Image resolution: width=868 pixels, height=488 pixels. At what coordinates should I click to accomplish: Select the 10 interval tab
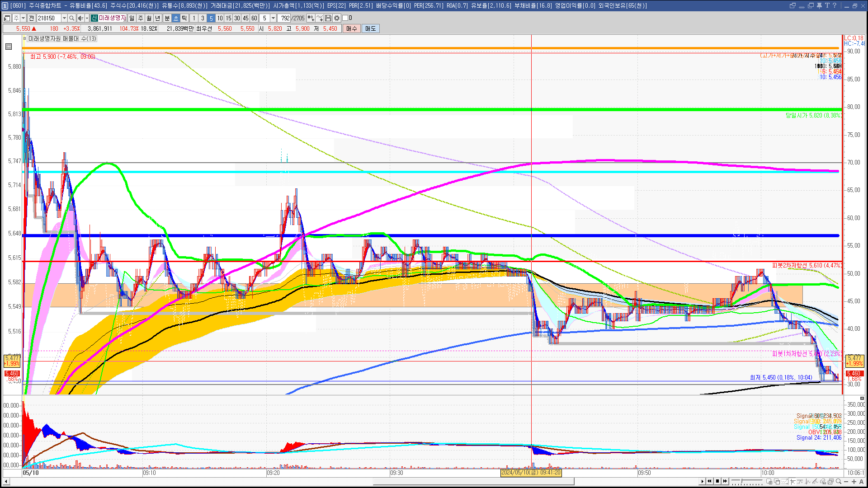click(220, 18)
